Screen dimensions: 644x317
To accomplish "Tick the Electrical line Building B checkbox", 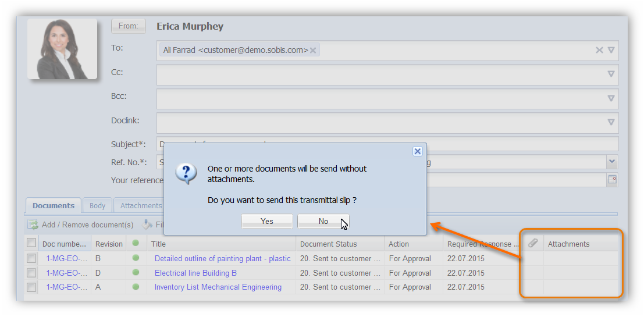I will (31, 273).
